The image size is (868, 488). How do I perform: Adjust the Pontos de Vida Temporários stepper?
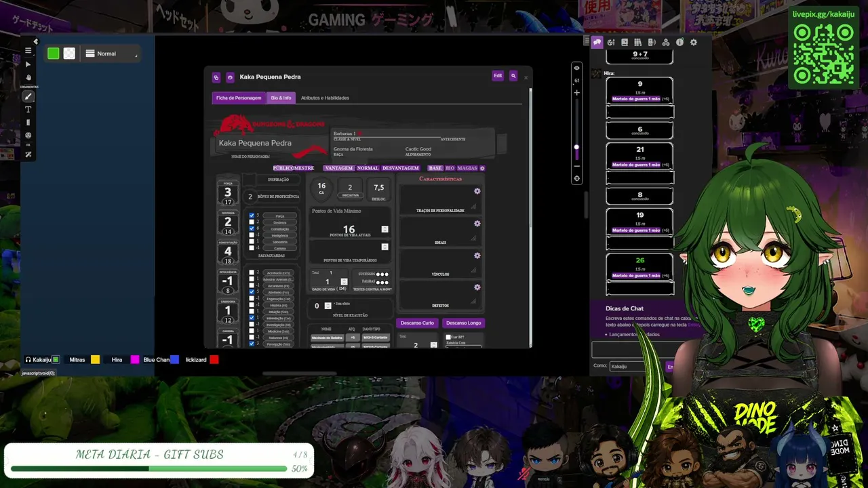tap(384, 247)
